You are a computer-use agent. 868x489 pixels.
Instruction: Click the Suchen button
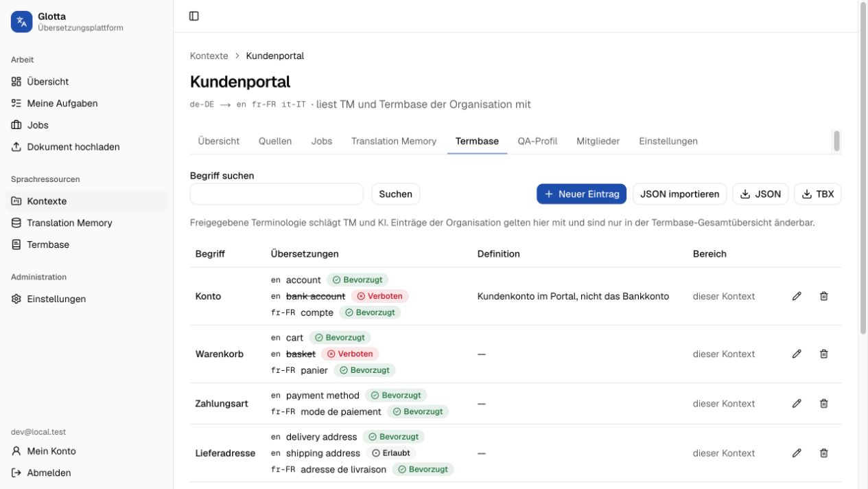click(x=396, y=194)
